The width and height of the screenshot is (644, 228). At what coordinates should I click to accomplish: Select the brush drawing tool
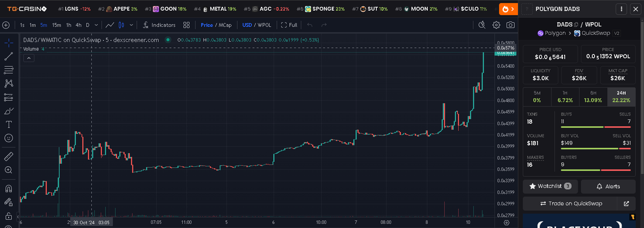(9, 111)
